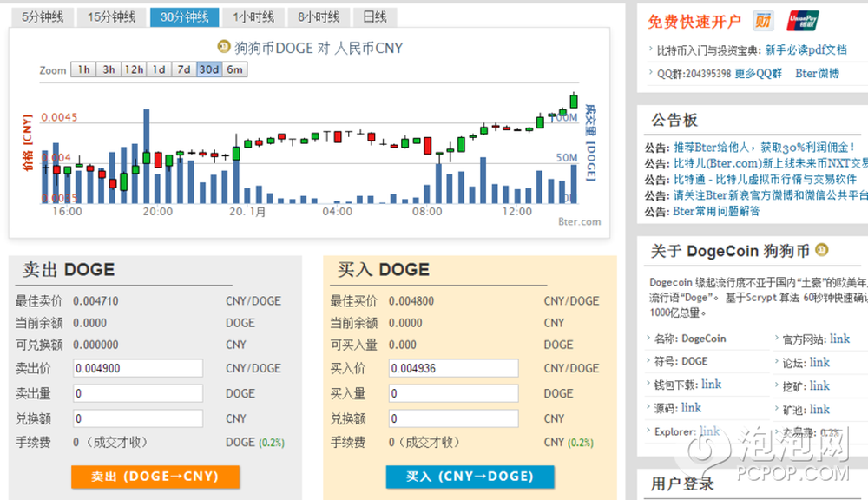Open the 挖矿 link
This screenshot has width=868, height=500.
point(820,385)
